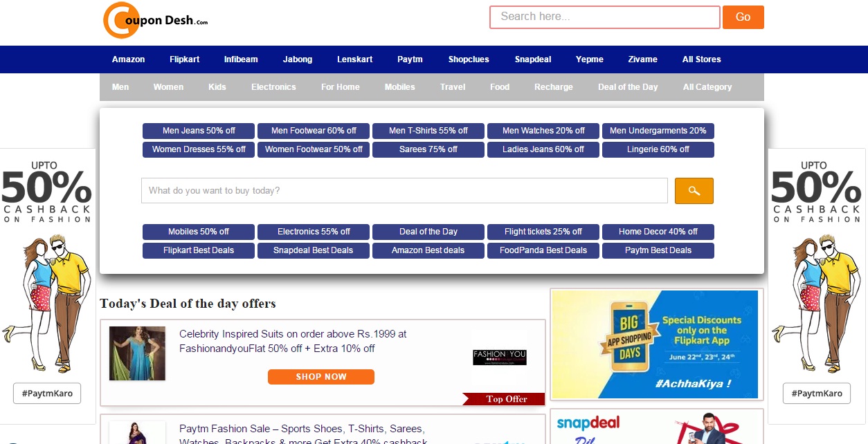Click Women Footwear 50% off tag

pyautogui.click(x=314, y=149)
